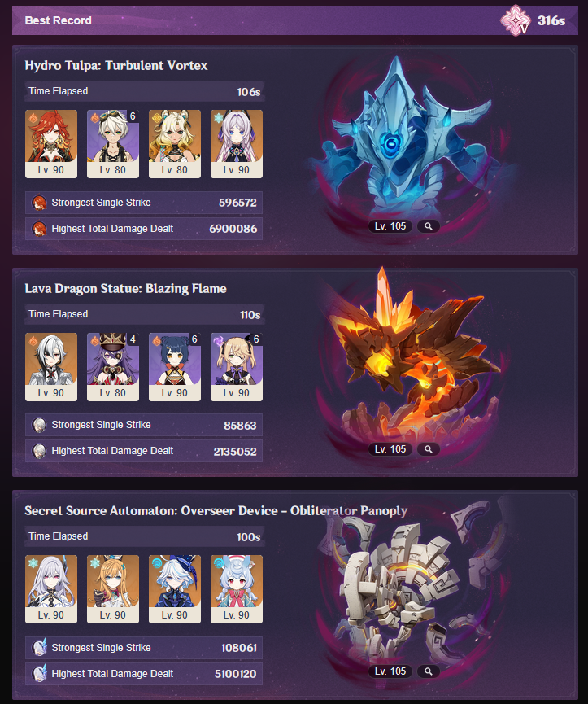Screen dimensions: 588x704
Task: Select the pink-bow Hydro character card Lv. 90
Action: (237, 589)
